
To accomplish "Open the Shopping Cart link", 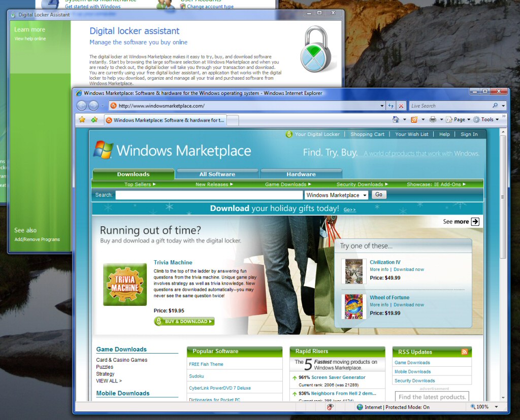I will click(368, 134).
